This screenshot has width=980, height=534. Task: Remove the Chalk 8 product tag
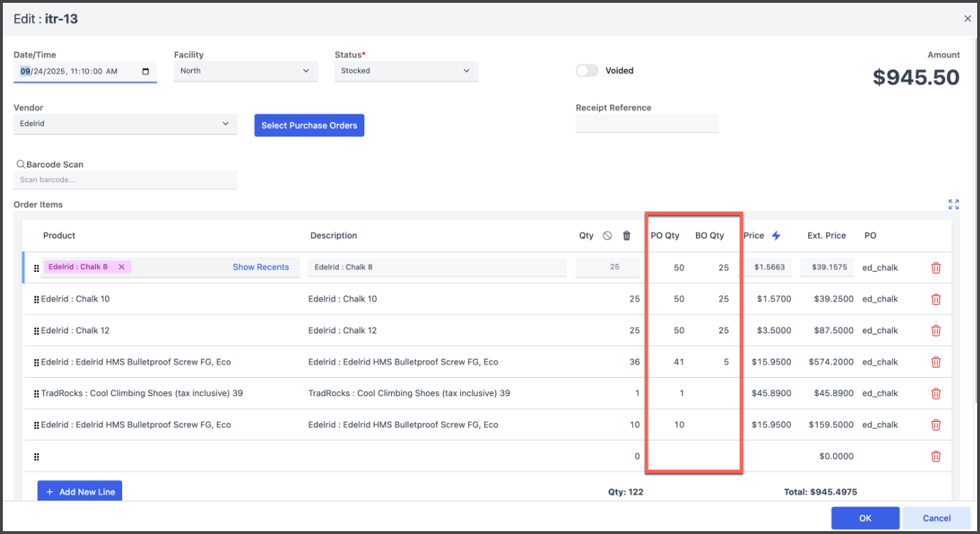point(121,267)
